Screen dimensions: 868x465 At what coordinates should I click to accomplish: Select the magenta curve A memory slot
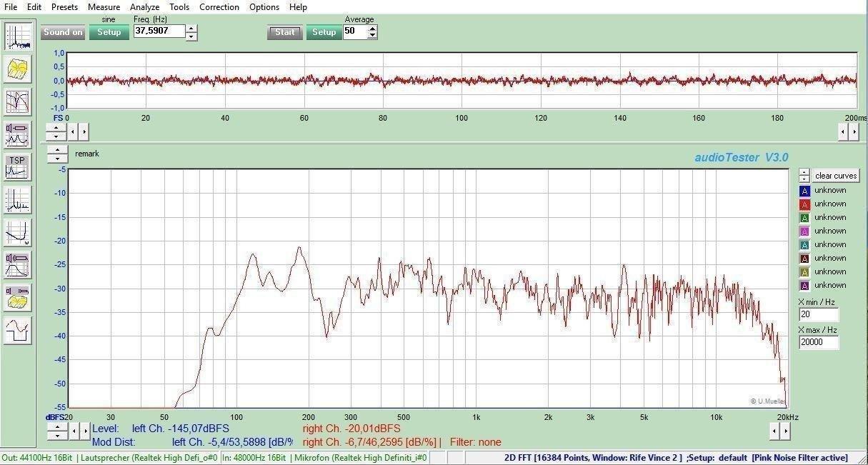[x=804, y=231]
